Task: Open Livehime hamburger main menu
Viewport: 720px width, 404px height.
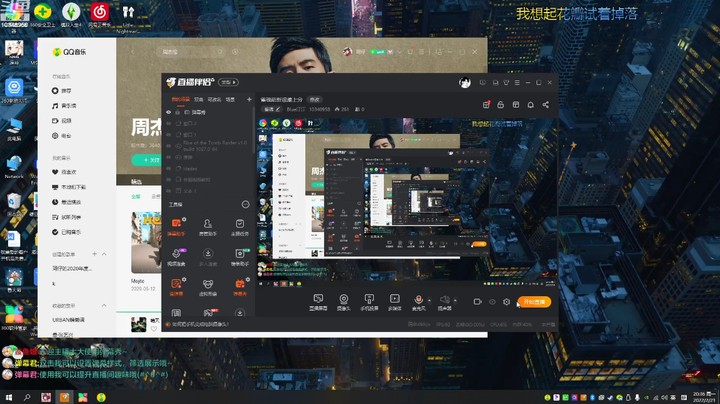Action: (517, 83)
